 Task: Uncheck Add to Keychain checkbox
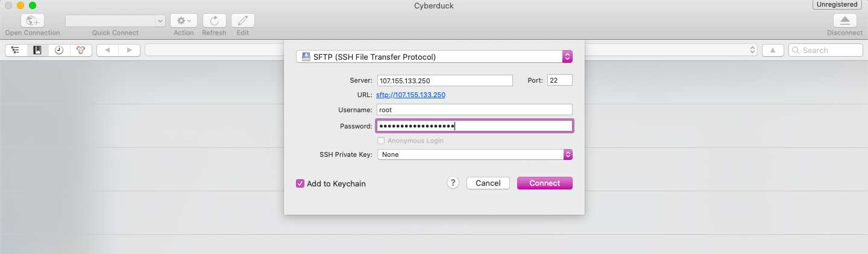(300, 183)
